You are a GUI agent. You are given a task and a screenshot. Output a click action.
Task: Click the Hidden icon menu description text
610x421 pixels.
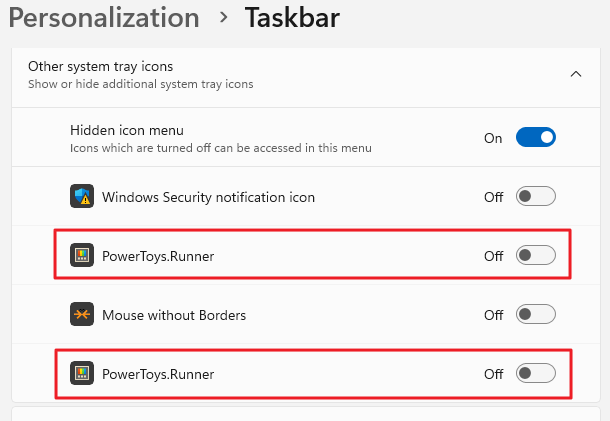[x=220, y=148]
